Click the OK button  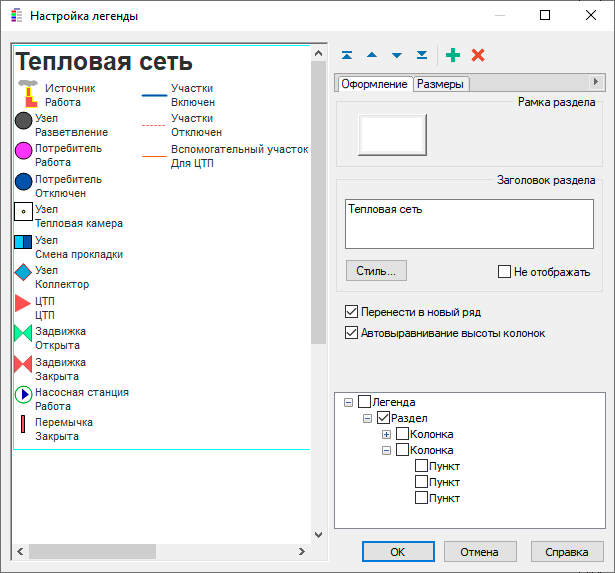pyautogui.click(x=397, y=551)
